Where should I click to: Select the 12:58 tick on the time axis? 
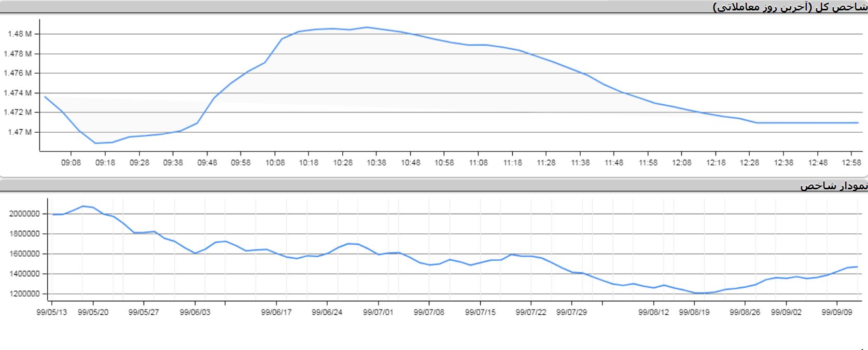(x=852, y=163)
